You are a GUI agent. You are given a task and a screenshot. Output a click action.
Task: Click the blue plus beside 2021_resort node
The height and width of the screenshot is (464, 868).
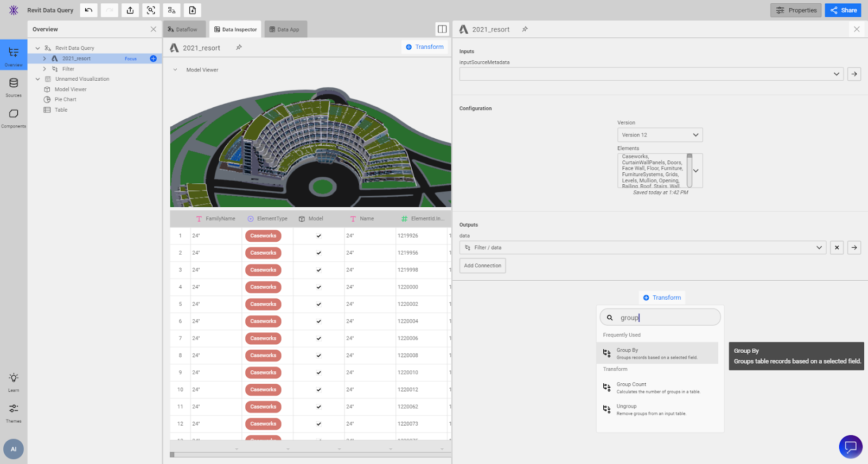(x=153, y=59)
